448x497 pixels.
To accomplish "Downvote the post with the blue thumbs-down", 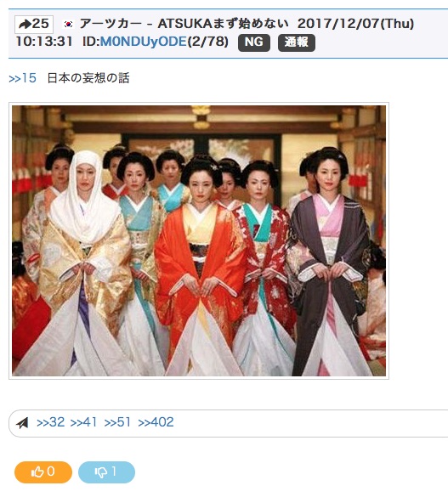I will (x=106, y=472).
